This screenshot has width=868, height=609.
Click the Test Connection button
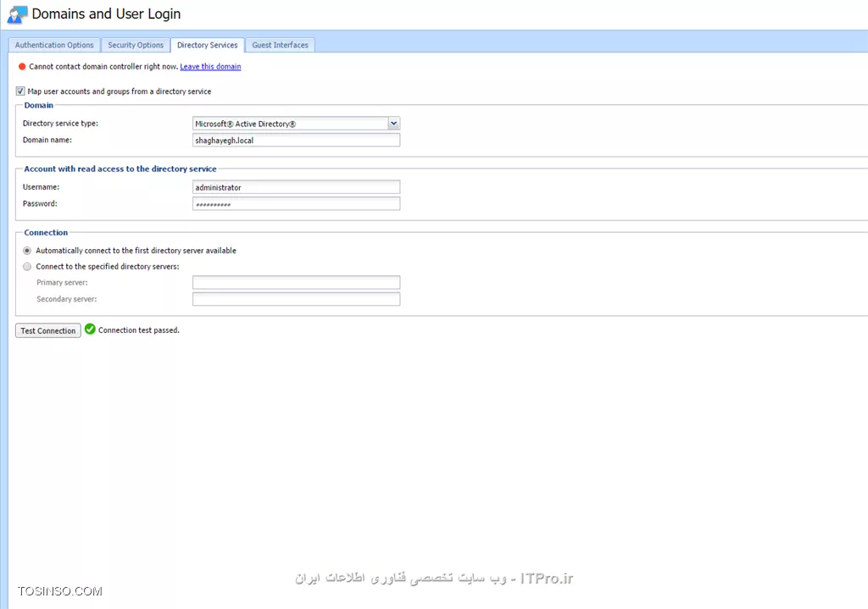(48, 330)
